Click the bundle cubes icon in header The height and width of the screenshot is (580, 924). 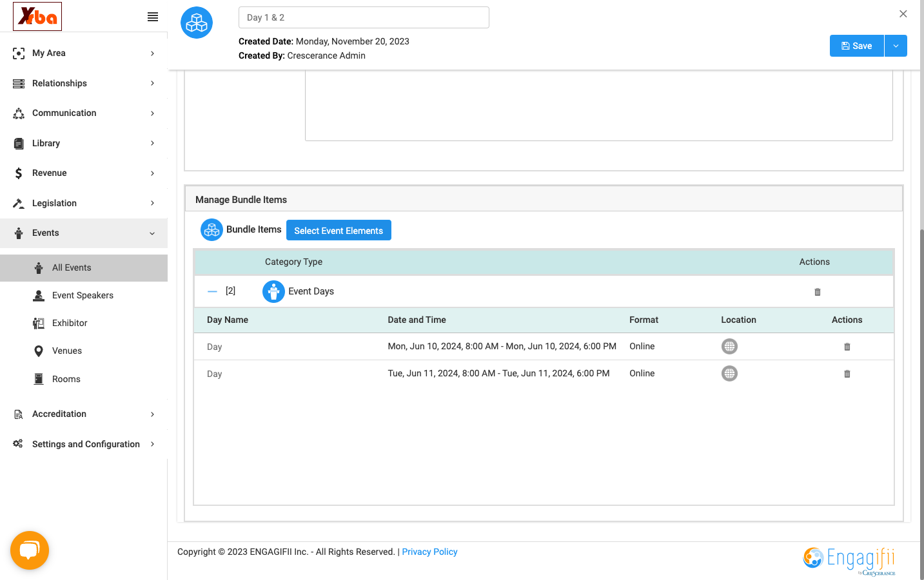(x=197, y=23)
